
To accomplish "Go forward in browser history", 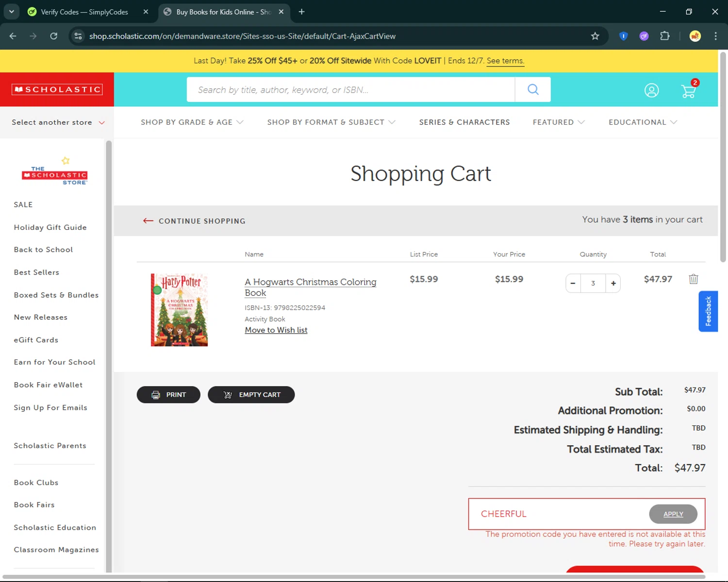I will tap(33, 36).
